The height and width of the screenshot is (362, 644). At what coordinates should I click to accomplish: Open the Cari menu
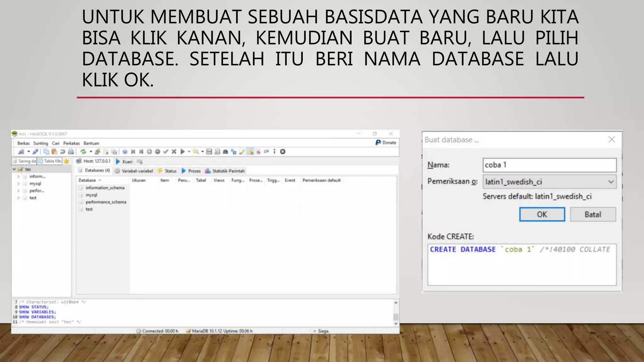[56, 143]
